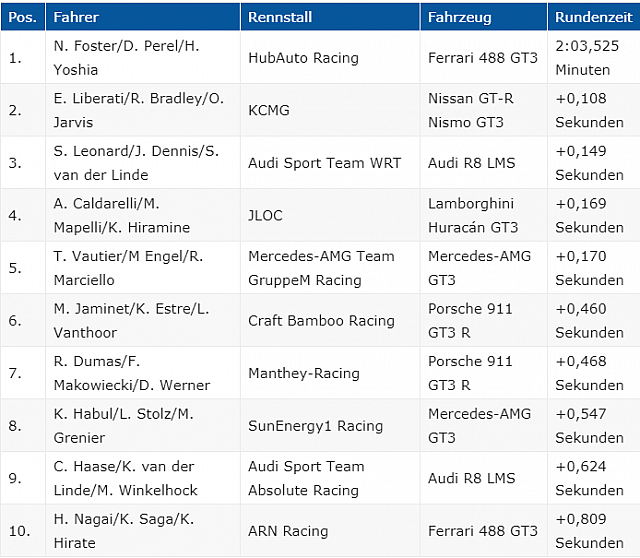
Task: Click the Pos. column header
Action: (x=23, y=17)
